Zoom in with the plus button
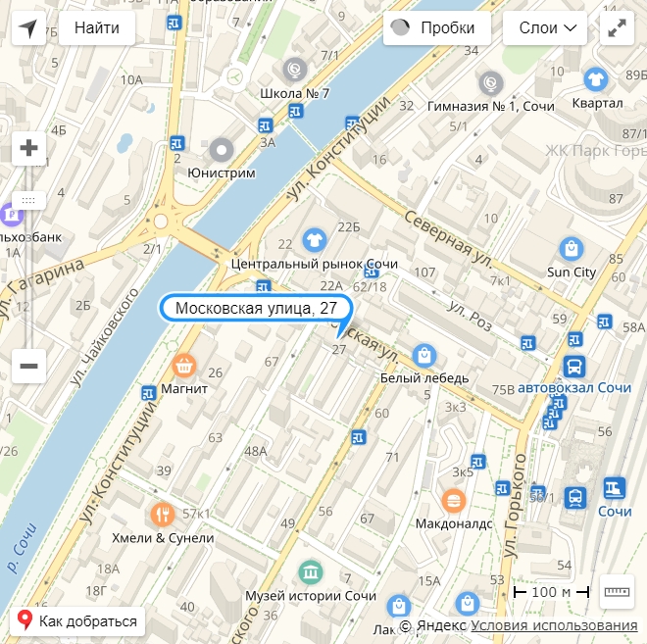Screen dimensions: 647x644 click(x=28, y=148)
